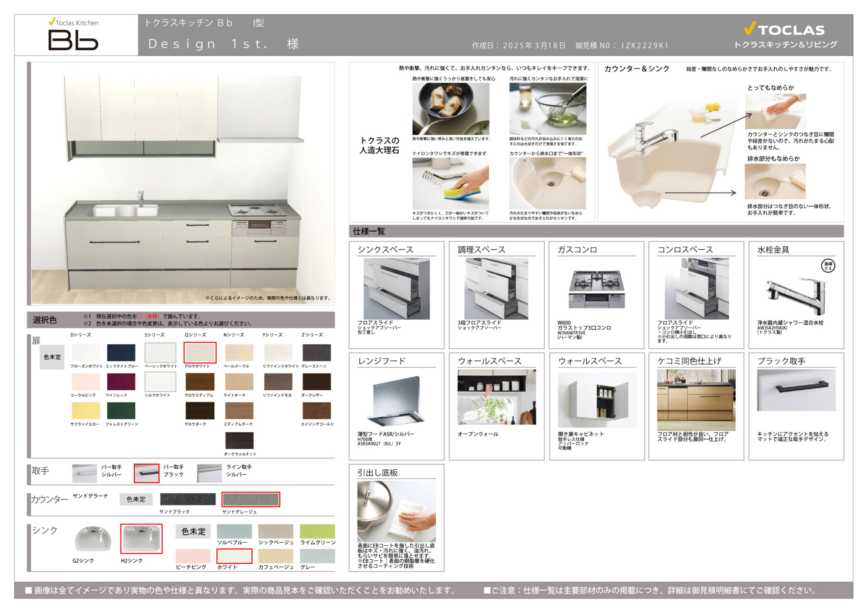Select the Chic Beige sink color
This screenshot has width=868, height=613.
click(276, 531)
